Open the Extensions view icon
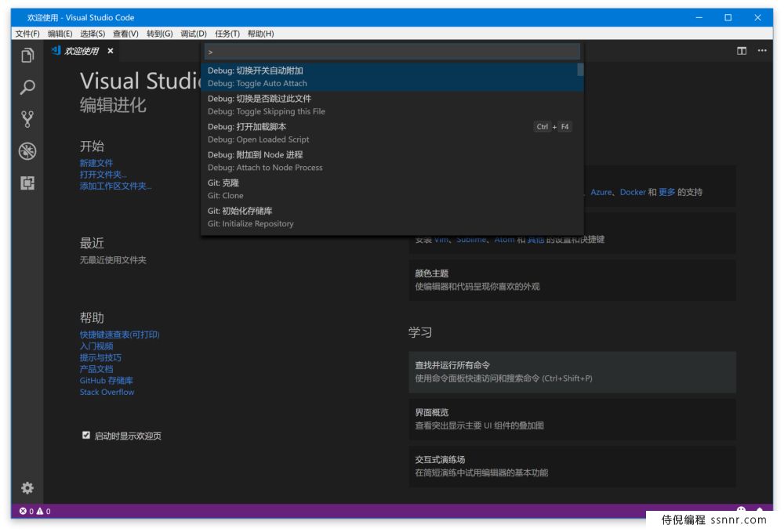784x532 pixels. pyautogui.click(x=27, y=183)
